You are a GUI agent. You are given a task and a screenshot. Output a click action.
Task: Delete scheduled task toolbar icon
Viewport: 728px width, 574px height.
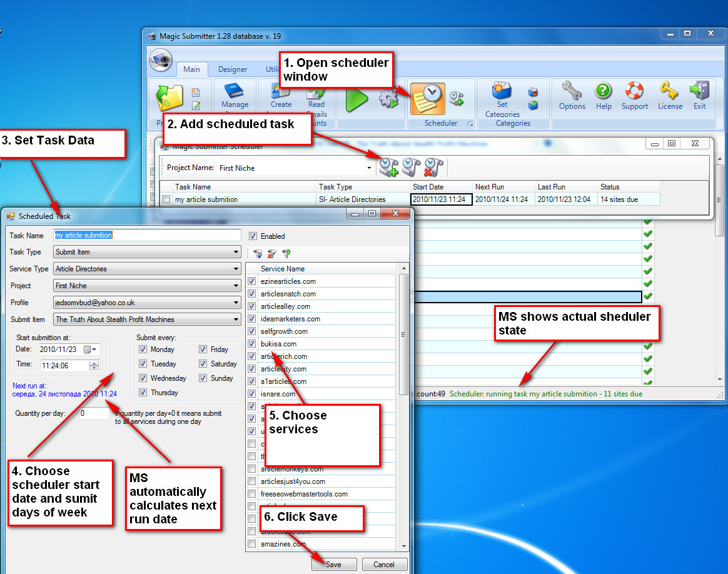(x=433, y=168)
